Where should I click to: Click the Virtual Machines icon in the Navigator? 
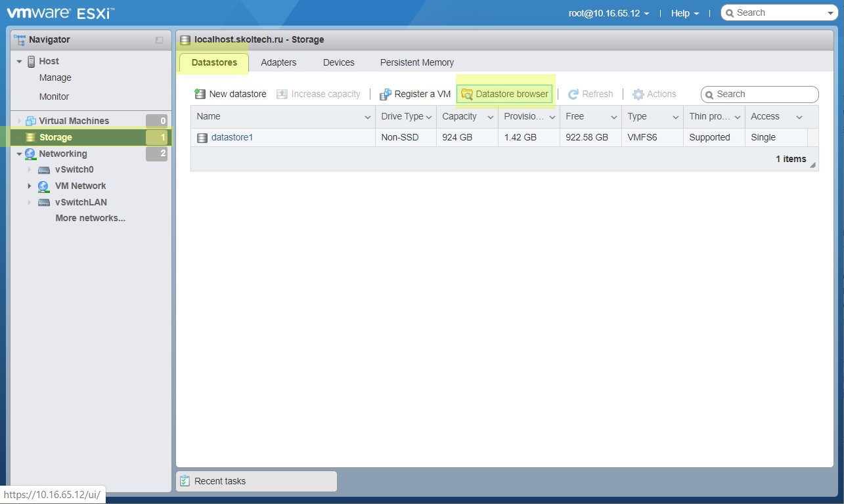[x=31, y=121]
